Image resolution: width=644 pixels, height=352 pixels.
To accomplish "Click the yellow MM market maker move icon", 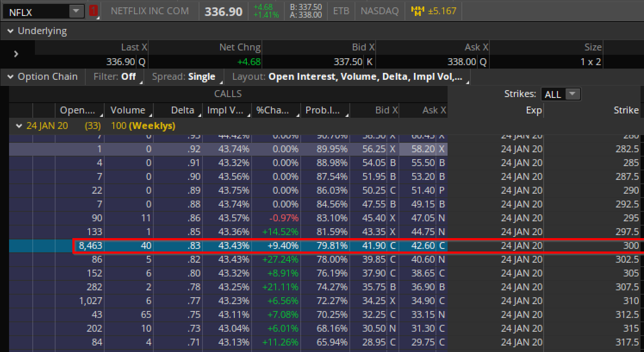I will pos(417,11).
